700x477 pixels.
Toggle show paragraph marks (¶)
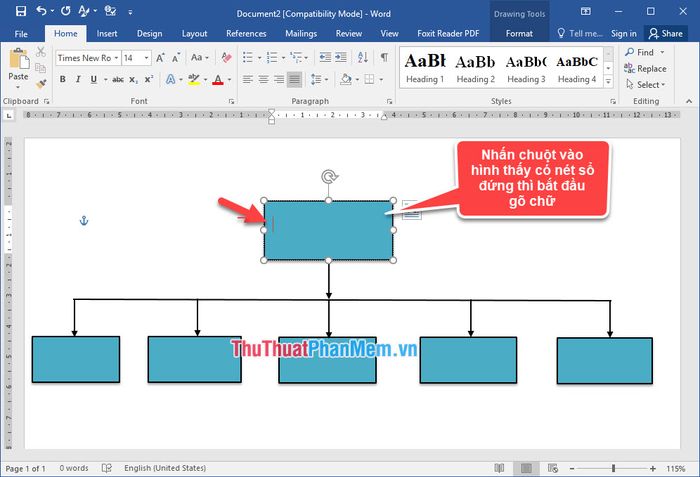384,58
